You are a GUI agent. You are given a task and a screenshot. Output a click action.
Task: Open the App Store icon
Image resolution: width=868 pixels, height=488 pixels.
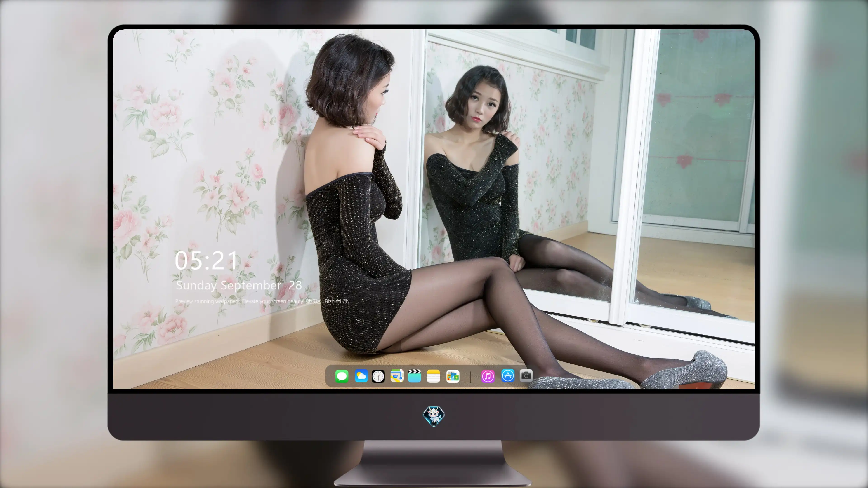pos(508,375)
